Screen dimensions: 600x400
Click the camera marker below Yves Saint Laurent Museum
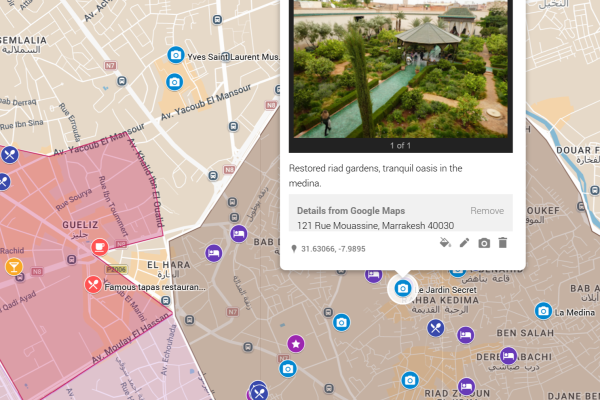174,82
